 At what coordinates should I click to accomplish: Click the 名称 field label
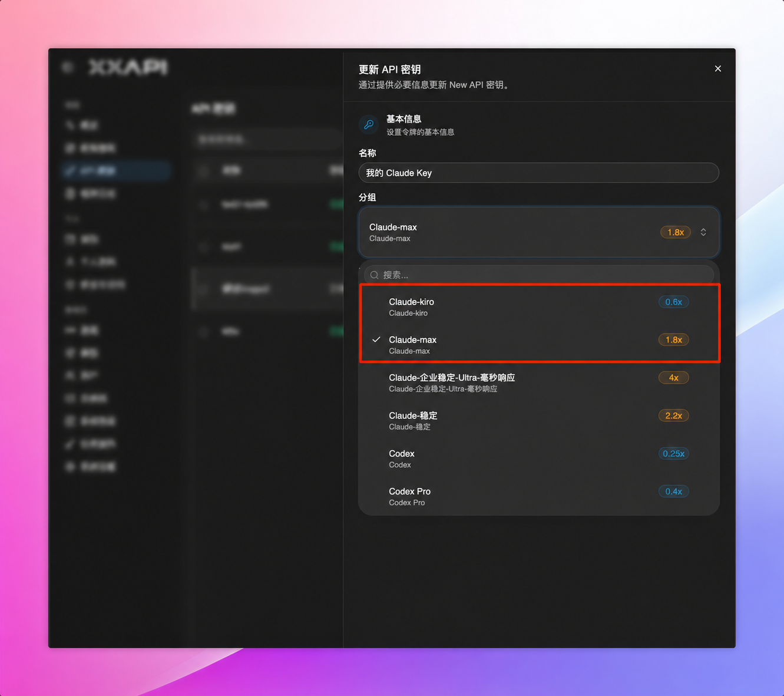(x=367, y=153)
